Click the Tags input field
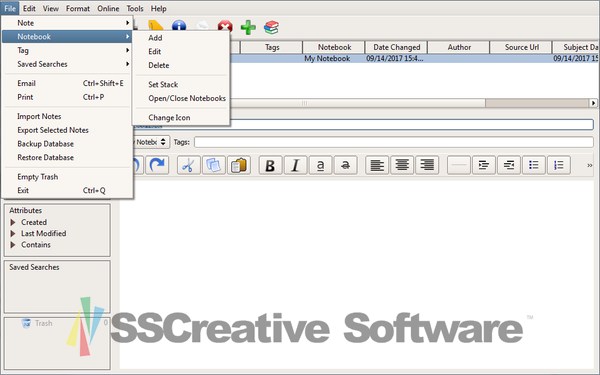The image size is (600, 375). click(x=394, y=142)
